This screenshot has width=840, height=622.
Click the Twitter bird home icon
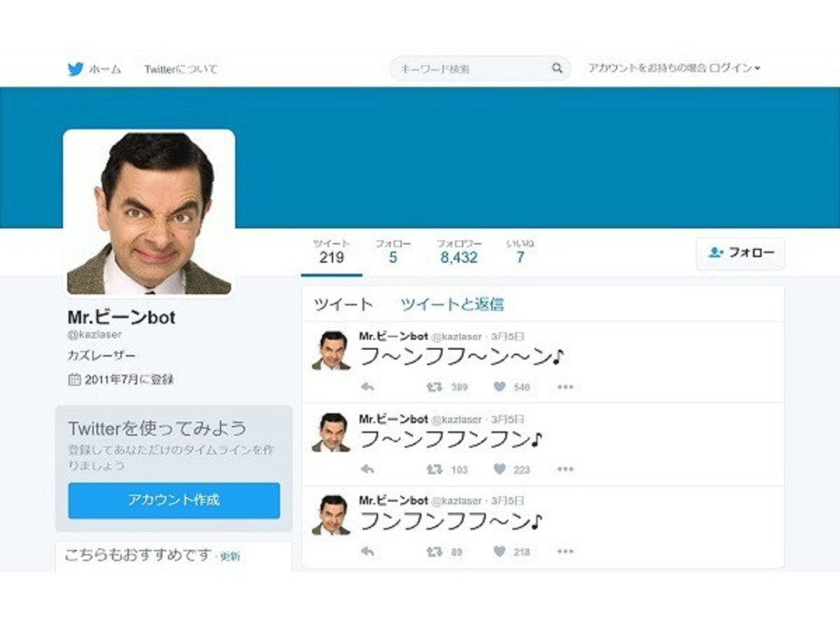[75, 70]
